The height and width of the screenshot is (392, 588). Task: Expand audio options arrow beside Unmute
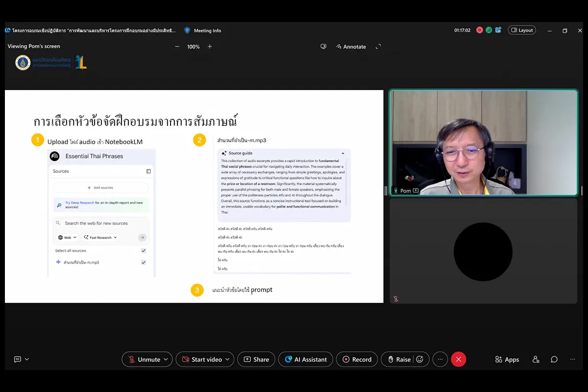[x=167, y=359]
